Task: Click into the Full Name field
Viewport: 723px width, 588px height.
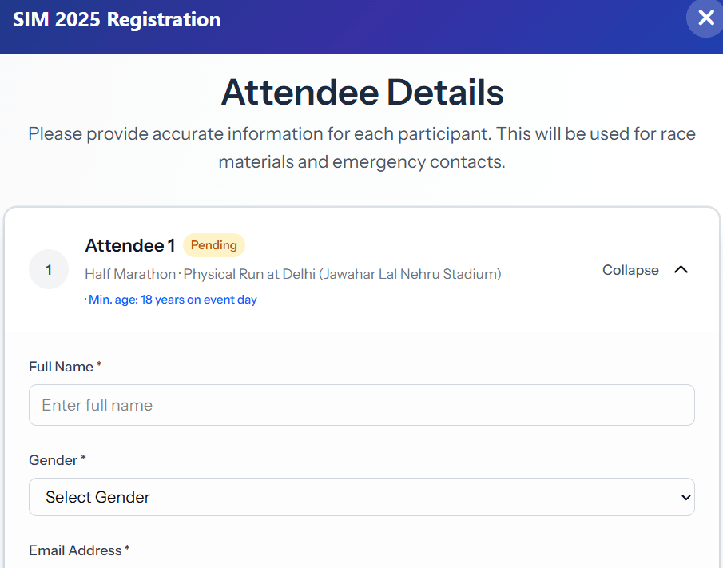Action: (x=361, y=405)
